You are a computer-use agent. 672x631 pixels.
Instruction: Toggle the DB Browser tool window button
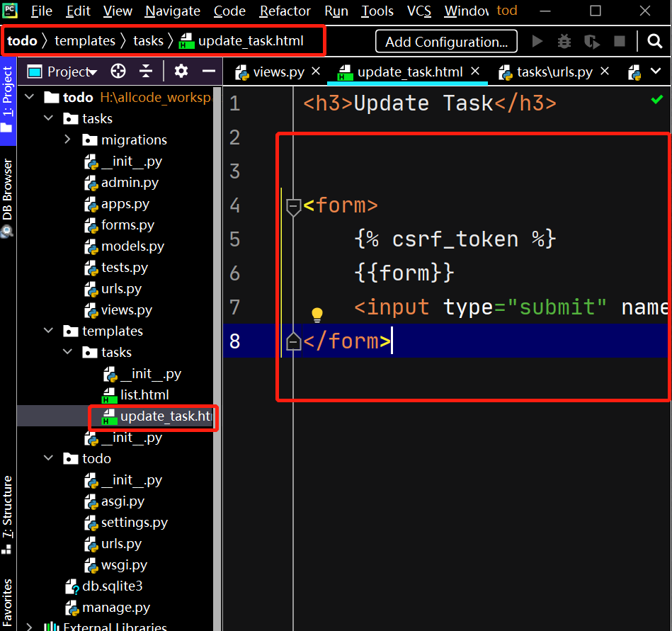(x=8, y=197)
